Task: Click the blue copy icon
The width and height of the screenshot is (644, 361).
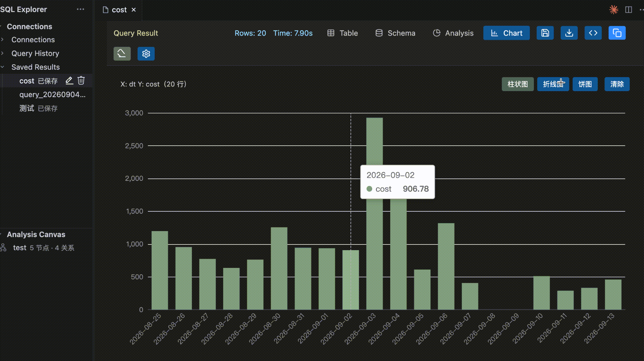Action: (x=617, y=33)
